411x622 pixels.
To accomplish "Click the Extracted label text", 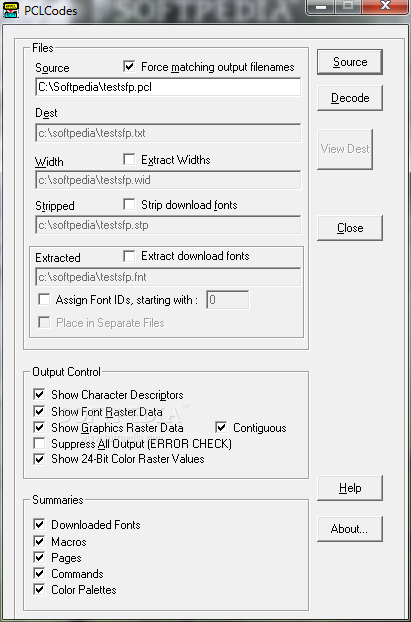I will 58,258.
